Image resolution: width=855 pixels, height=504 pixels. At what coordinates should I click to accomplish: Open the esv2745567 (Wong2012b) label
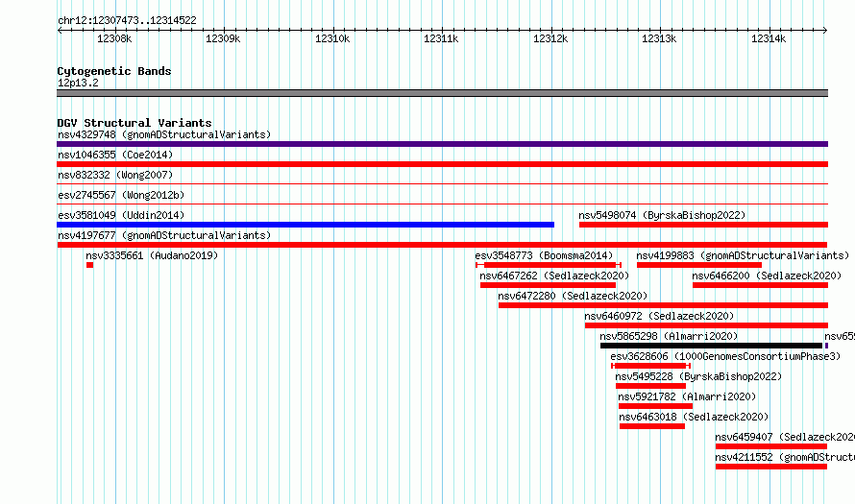click(121, 195)
